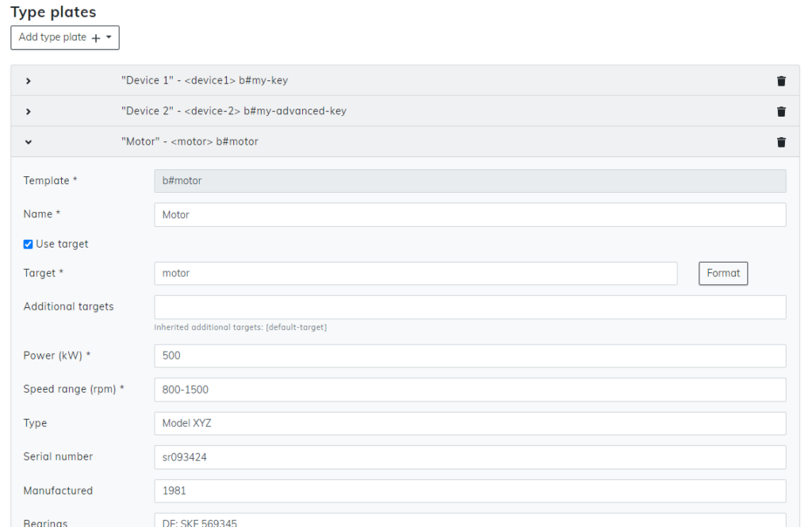Screen dimensions: 812x527
Task: Open the Add type plate dropdown
Action: pos(65,38)
